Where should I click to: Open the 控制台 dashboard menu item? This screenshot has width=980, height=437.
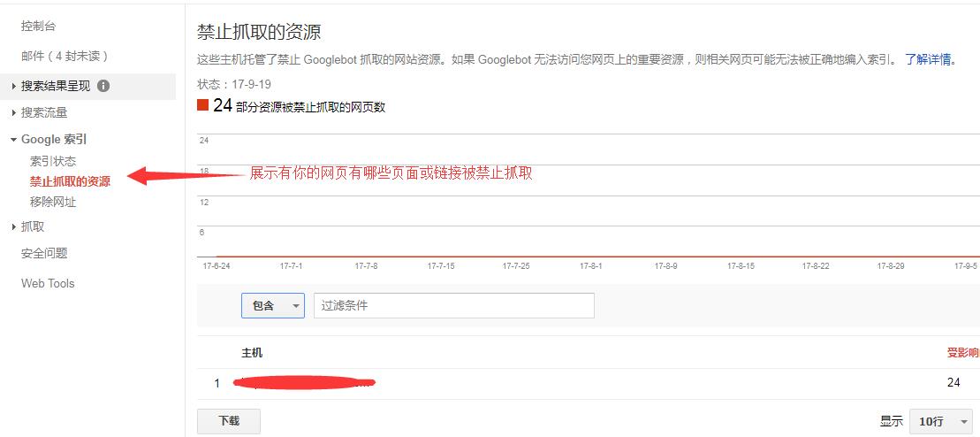38,27
